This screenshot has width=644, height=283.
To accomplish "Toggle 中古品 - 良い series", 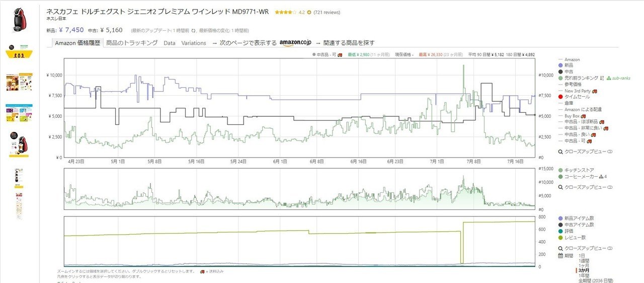I will click(x=578, y=134).
